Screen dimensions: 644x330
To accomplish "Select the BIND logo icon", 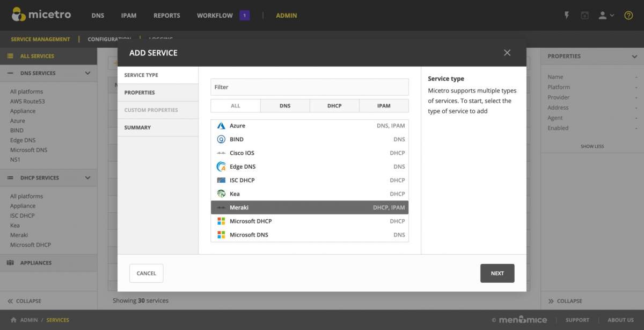I will pos(221,139).
